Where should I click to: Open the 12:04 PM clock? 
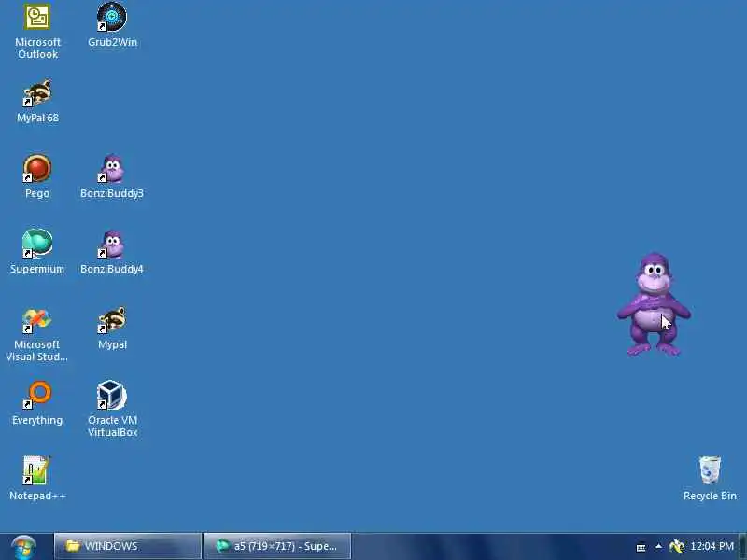click(x=712, y=546)
